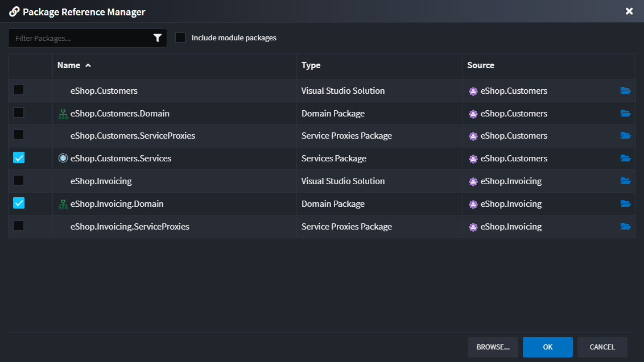Click the filter funnel icon

coord(158,38)
